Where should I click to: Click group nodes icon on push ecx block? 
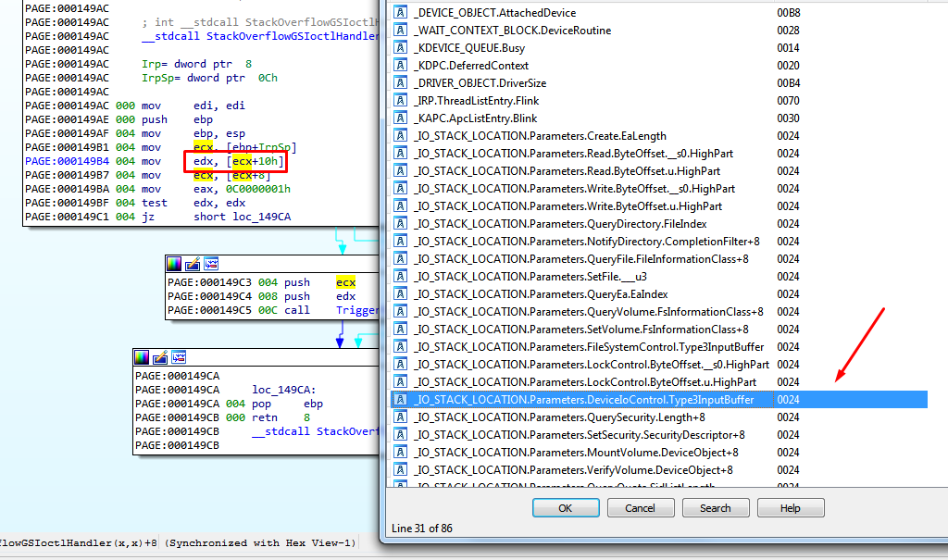[210, 265]
